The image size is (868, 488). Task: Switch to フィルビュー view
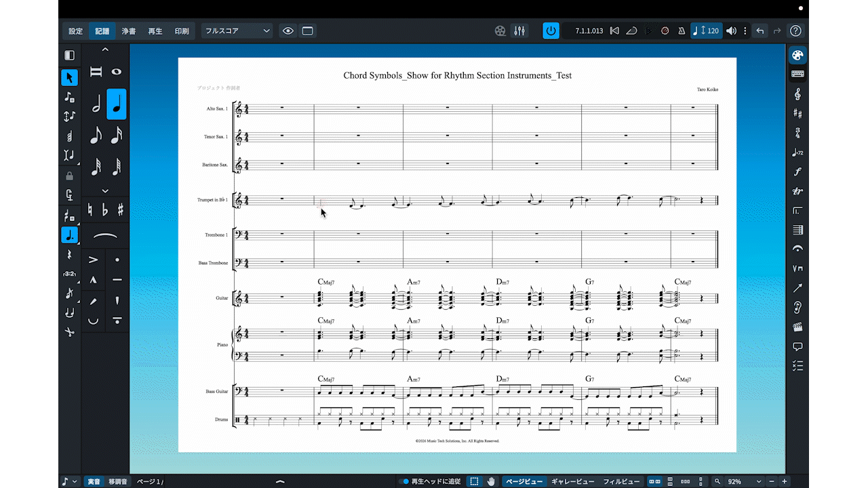(622, 481)
